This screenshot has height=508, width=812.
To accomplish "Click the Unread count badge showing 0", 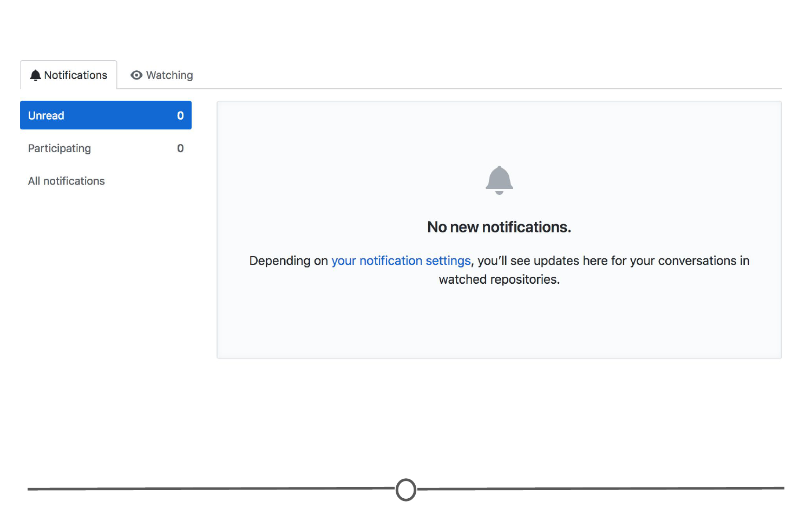I will 180,115.
